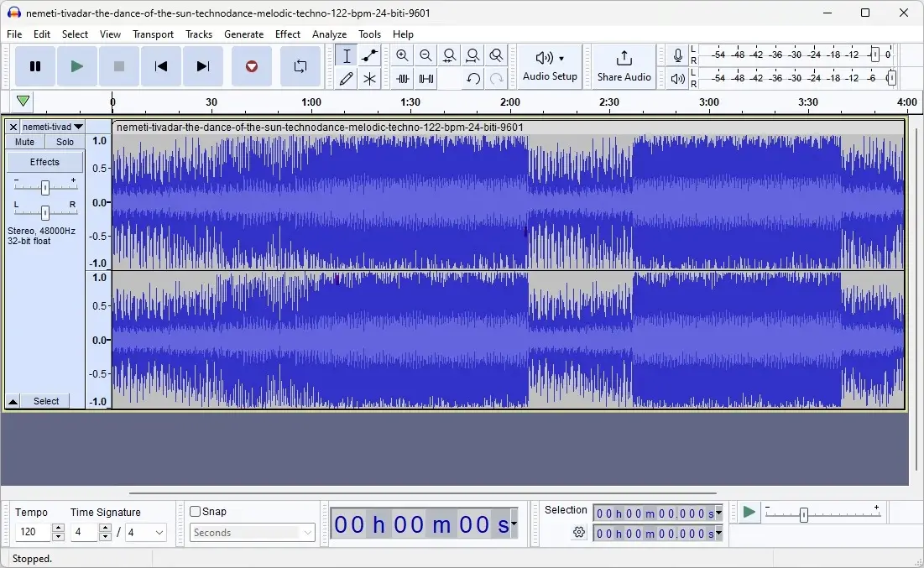
Task: Open the File menu
Action: pyautogui.click(x=14, y=34)
